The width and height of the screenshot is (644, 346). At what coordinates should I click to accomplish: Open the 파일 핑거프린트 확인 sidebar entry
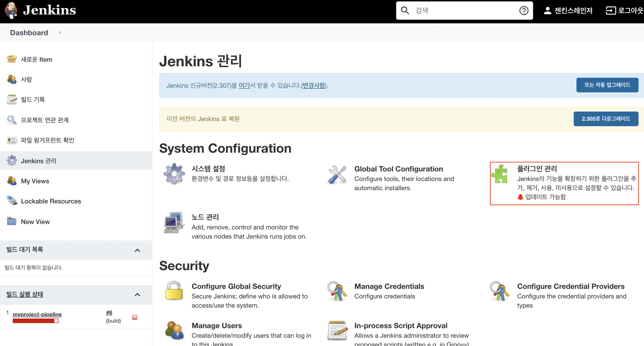pos(47,140)
